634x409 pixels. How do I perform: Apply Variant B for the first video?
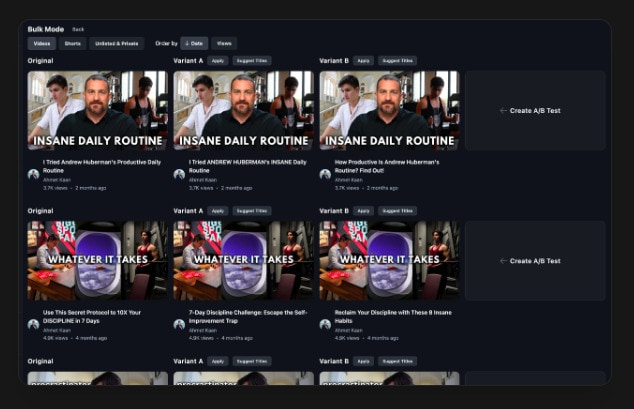(x=364, y=61)
